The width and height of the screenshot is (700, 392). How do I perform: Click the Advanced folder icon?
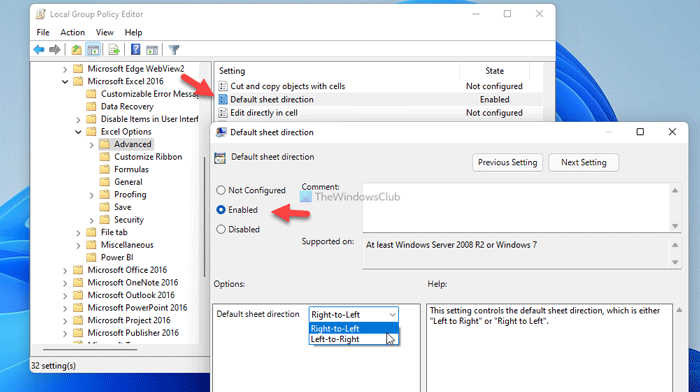105,144
